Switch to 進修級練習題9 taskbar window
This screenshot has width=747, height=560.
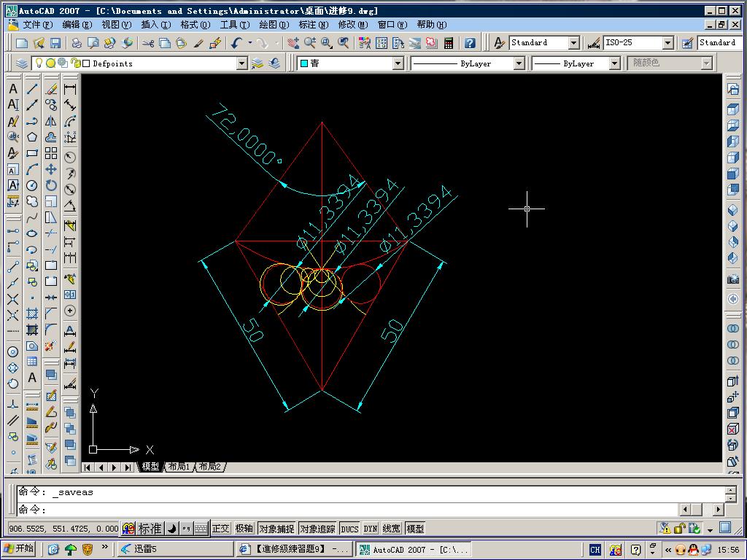coord(295,549)
